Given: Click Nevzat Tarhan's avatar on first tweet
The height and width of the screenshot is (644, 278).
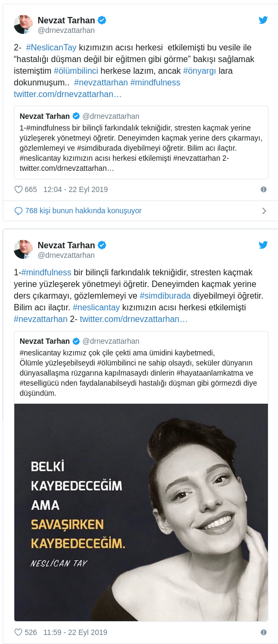Looking at the screenshot, I should coord(23,24).
